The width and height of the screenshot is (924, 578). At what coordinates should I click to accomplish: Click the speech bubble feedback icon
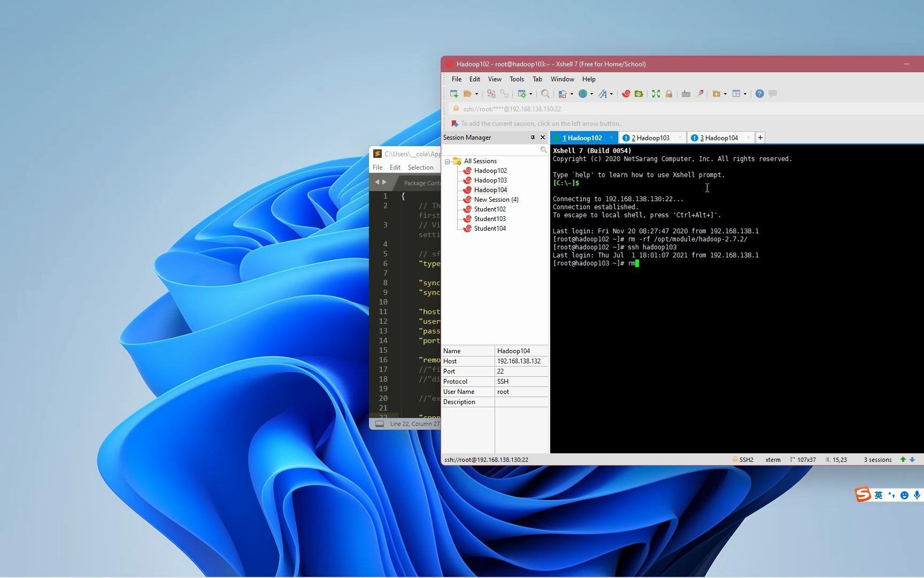[773, 94]
